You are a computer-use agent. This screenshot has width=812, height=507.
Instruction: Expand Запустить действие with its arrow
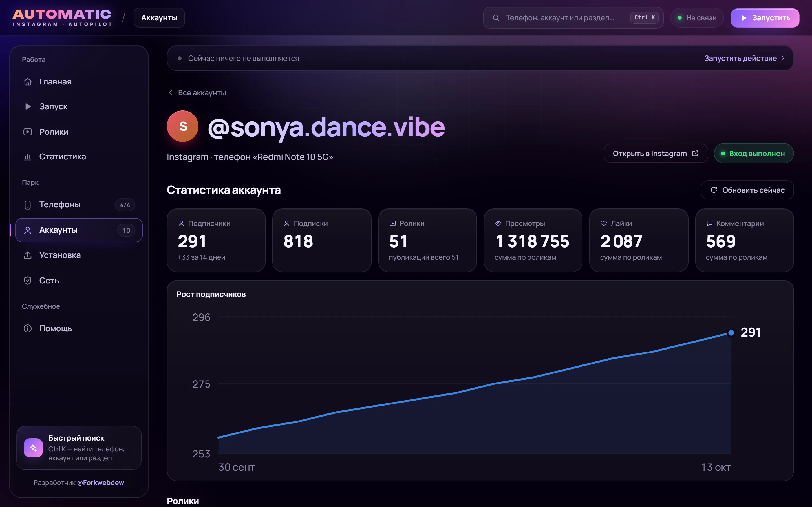click(783, 58)
